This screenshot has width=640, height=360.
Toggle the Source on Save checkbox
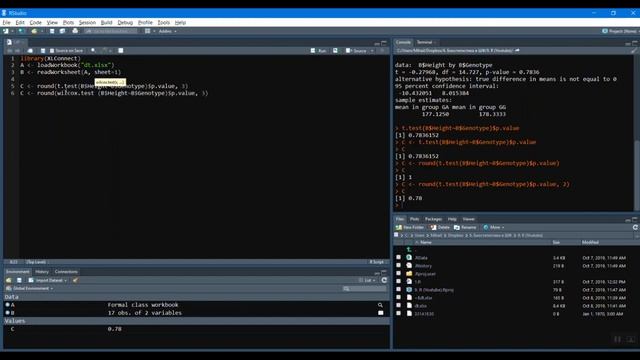coord(52,51)
